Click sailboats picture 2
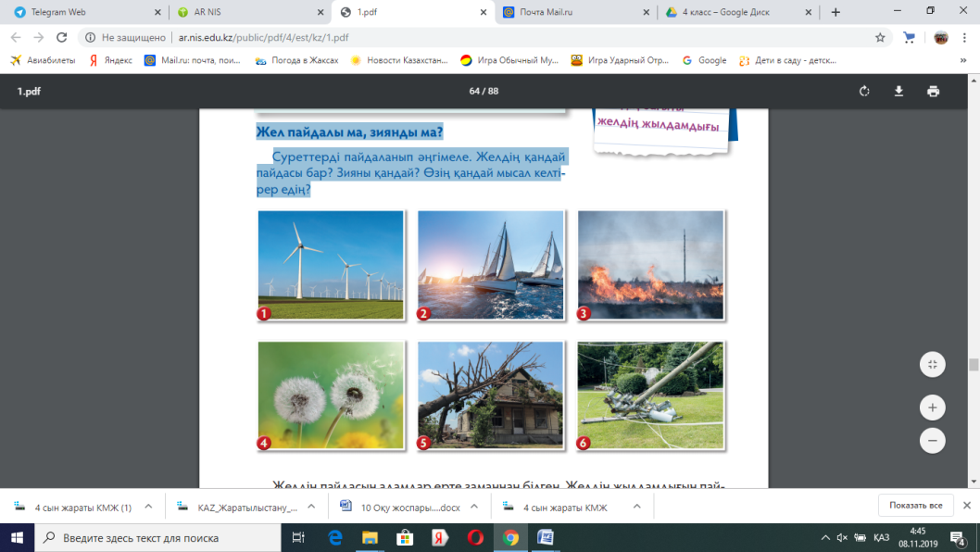The height and width of the screenshot is (552, 980). tap(491, 265)
